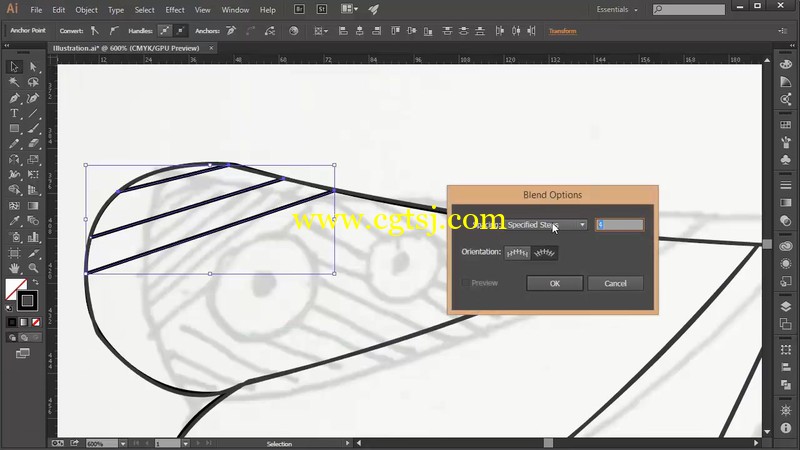
Task: Open the Align To options dropdown
Action: (321, 31)
